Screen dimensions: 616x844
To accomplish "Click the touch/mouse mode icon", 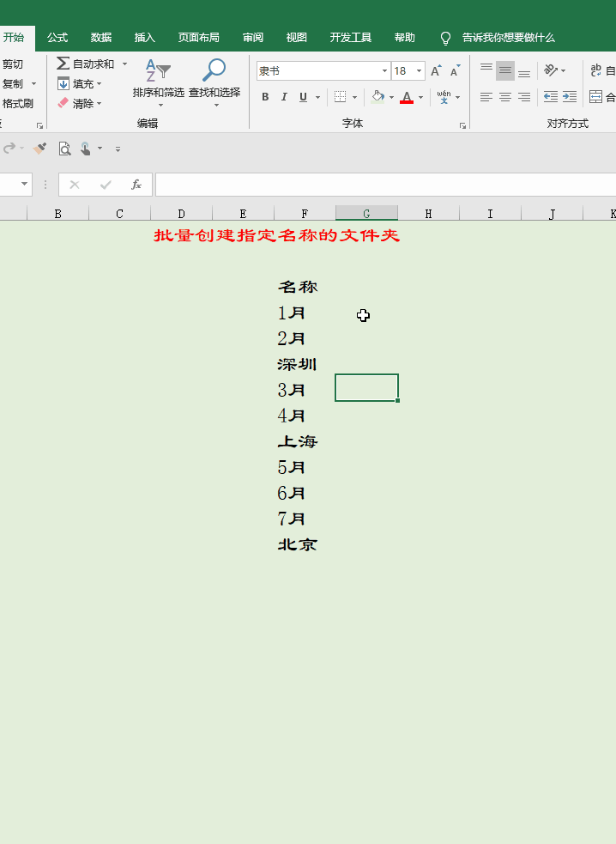I will coord(86,148).
